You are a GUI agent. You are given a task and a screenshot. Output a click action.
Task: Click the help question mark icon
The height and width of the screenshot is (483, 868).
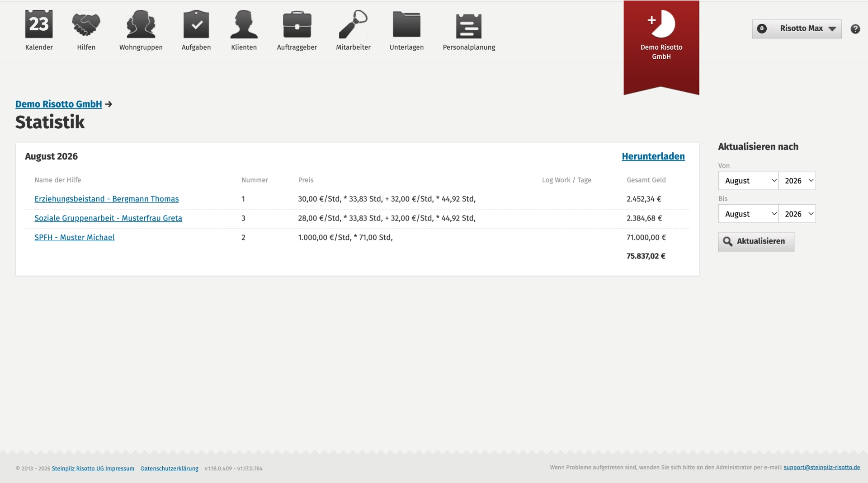click(855, 29)
